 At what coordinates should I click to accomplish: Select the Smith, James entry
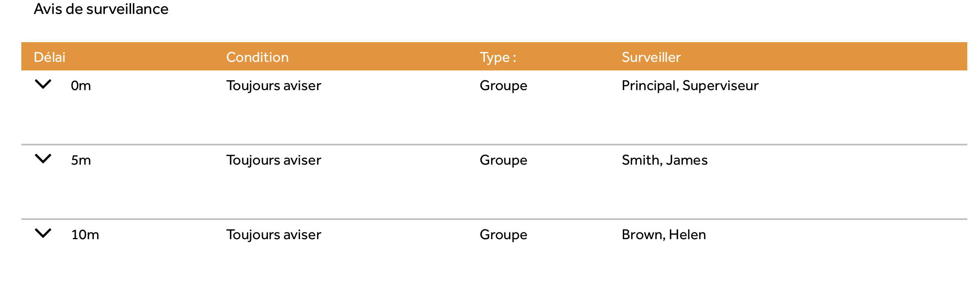pyautogui.click(x=665, y=160)
